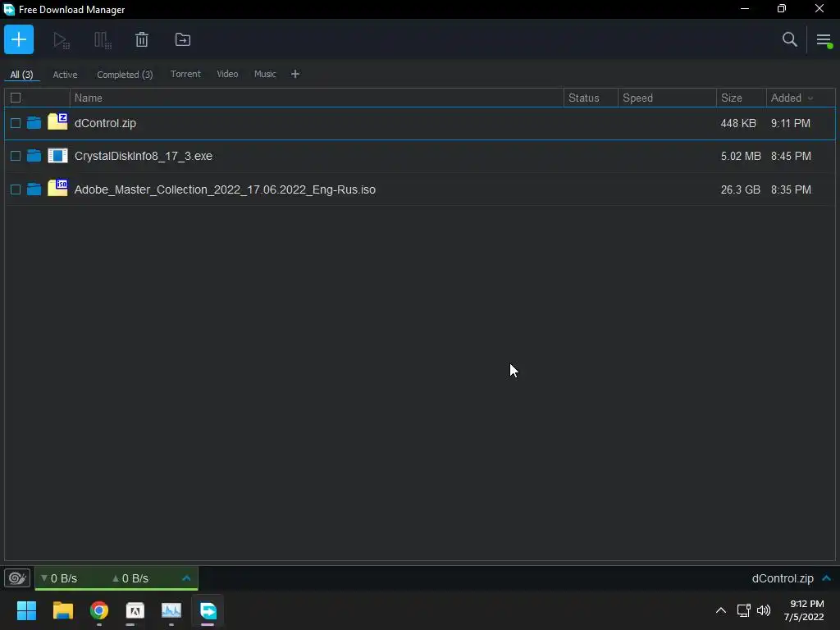This screenshot has width=840, height=630.
Task: Open the hamburger main menu
Action: (x=824, y=39)
